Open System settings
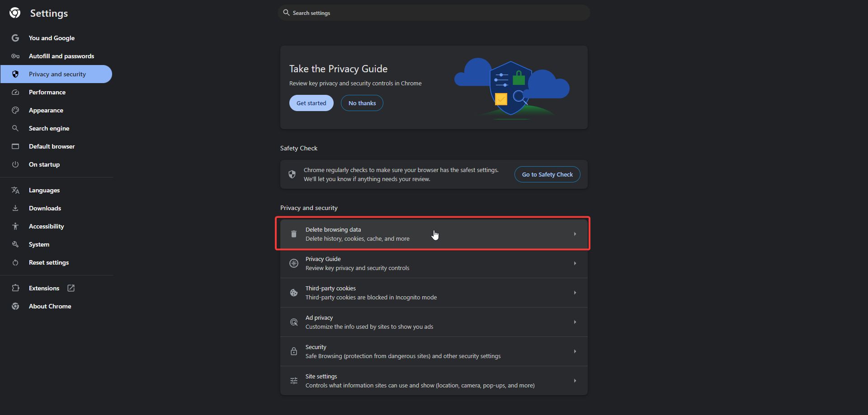 coord(56,244)
